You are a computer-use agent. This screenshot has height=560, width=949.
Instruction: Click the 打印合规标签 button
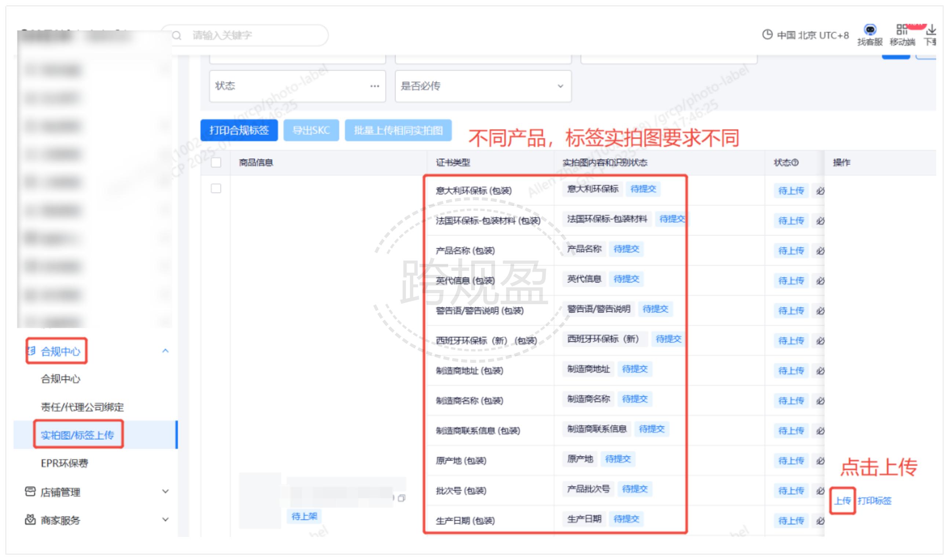tap(239, 130)
